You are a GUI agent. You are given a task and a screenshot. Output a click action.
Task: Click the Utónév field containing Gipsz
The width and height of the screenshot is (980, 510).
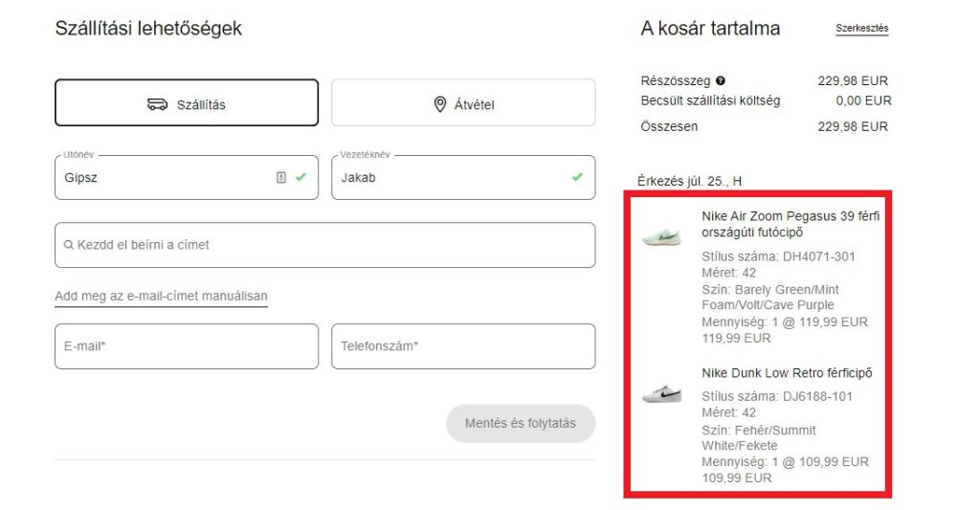click(x=187, y=178)
